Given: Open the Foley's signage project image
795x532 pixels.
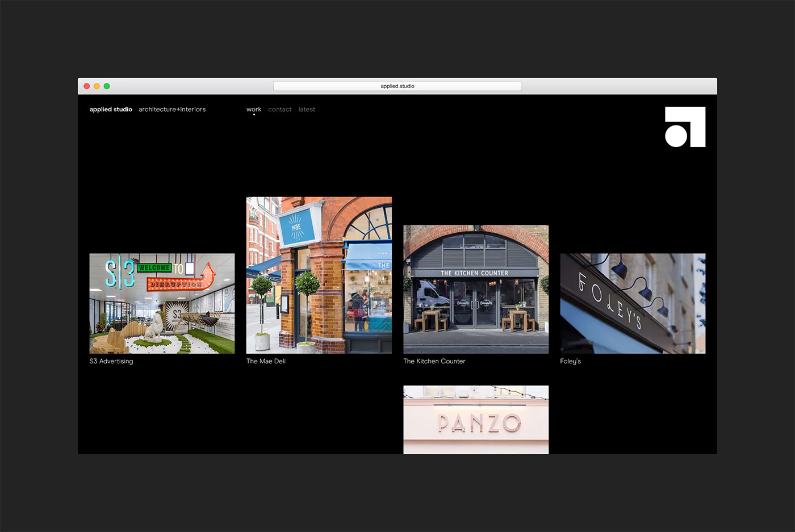Looking at the screenshot, I should coord(633,303).
